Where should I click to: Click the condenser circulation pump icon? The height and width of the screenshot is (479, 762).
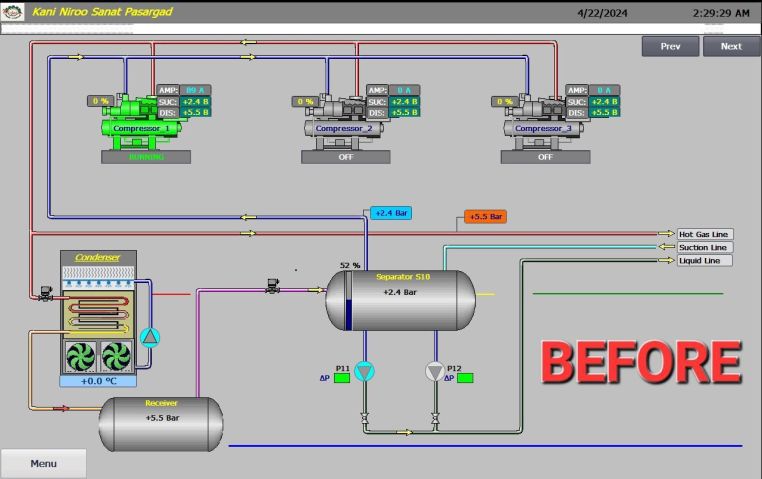(149, 336)
